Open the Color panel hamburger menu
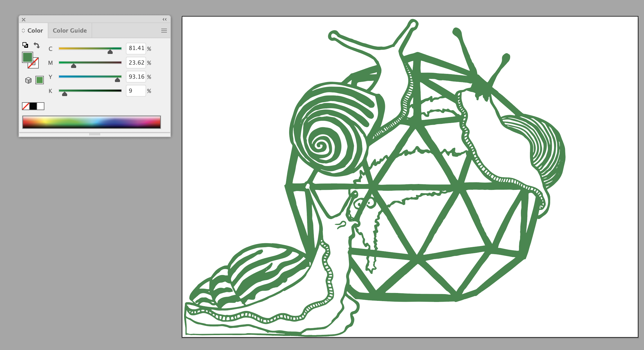644x350 pixels. (164, 31)
